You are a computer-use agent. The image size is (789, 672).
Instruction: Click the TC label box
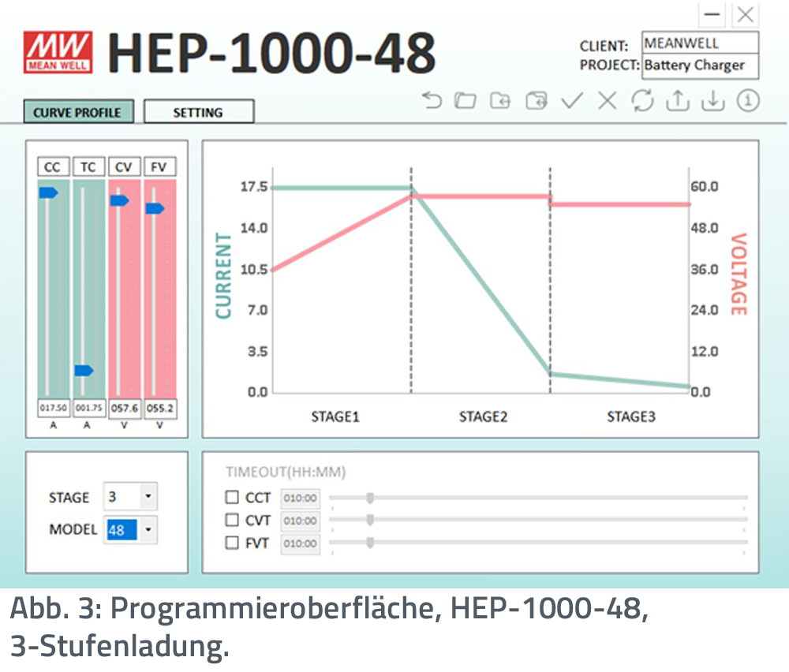[88, 167]
